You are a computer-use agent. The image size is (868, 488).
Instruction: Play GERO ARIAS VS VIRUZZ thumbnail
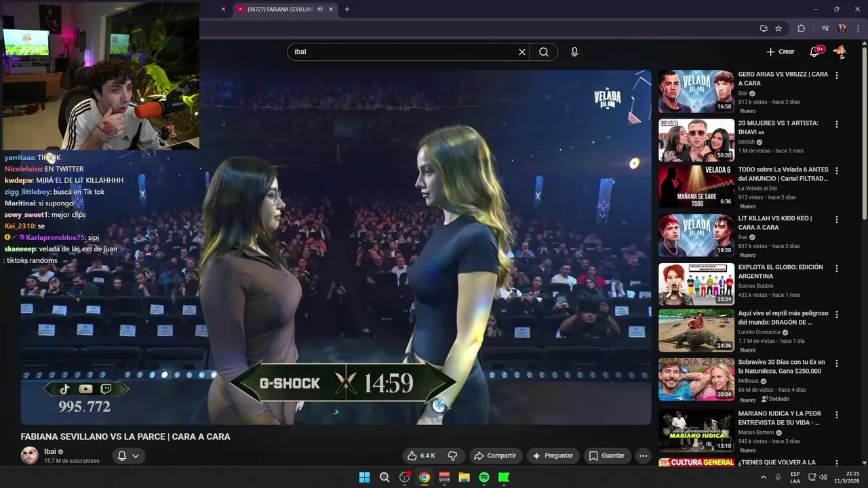point(696,91)
